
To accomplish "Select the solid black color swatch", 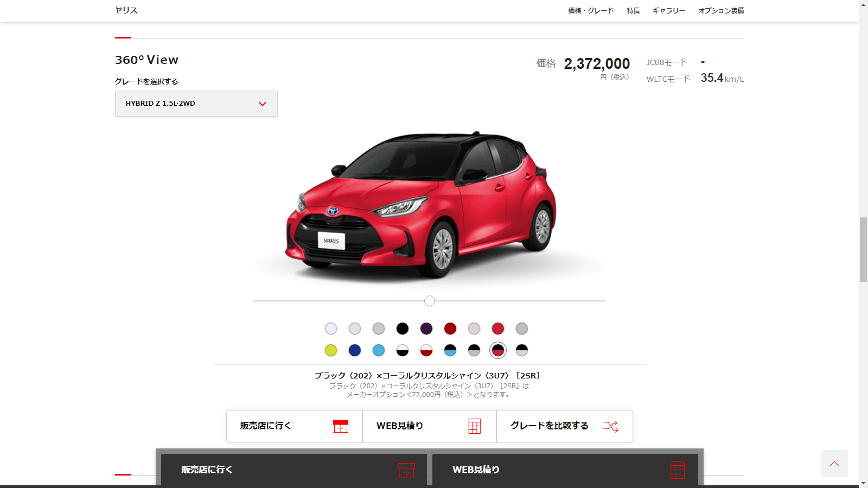I will (x=403, y=329).
